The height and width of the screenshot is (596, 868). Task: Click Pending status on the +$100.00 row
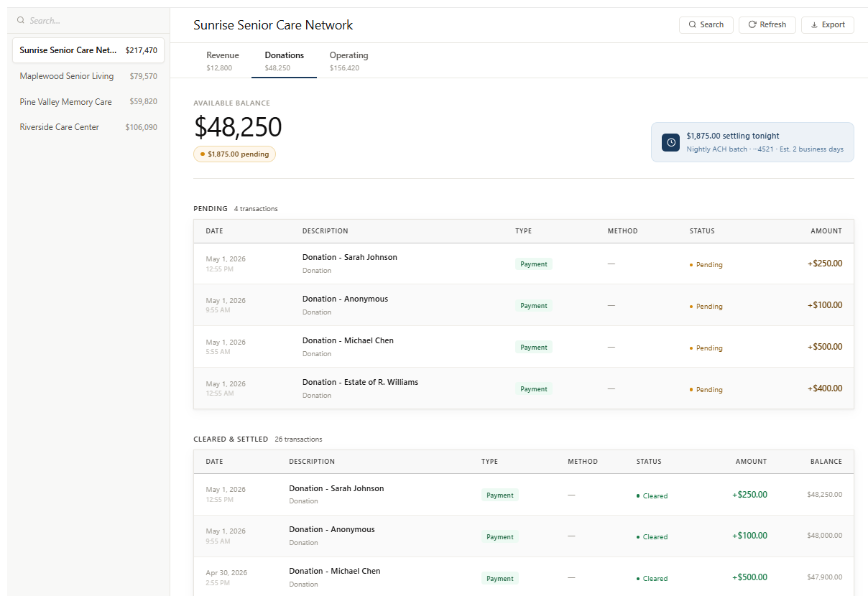pos(706,307)
